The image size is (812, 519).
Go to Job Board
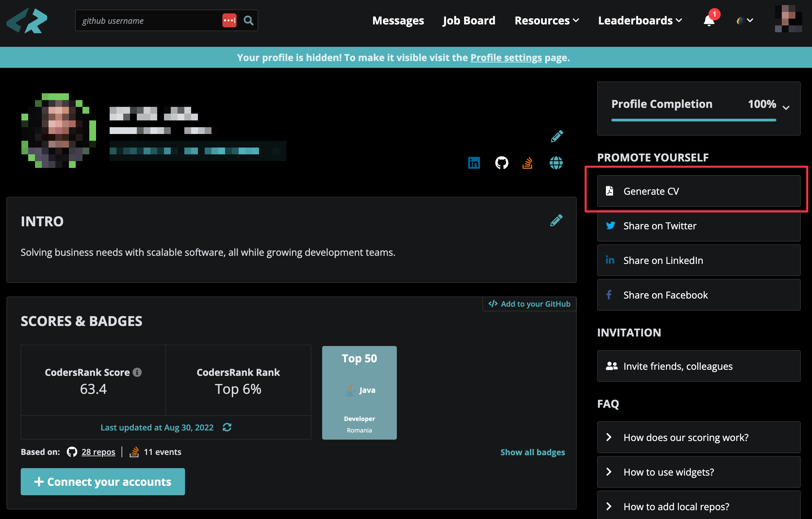pyautogui.click(x=469, y=20)
